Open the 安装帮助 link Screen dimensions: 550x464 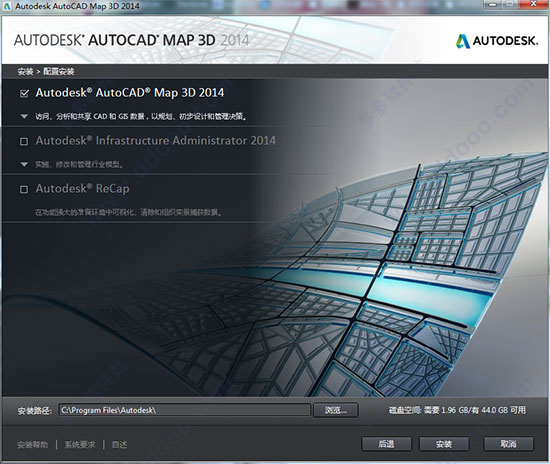[x=33, y=445]
